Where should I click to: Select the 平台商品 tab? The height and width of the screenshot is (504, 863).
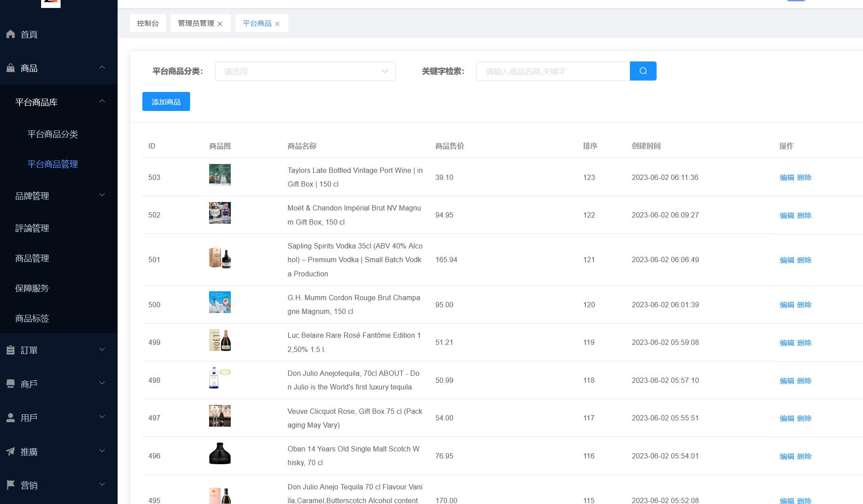tap(257, 23)
